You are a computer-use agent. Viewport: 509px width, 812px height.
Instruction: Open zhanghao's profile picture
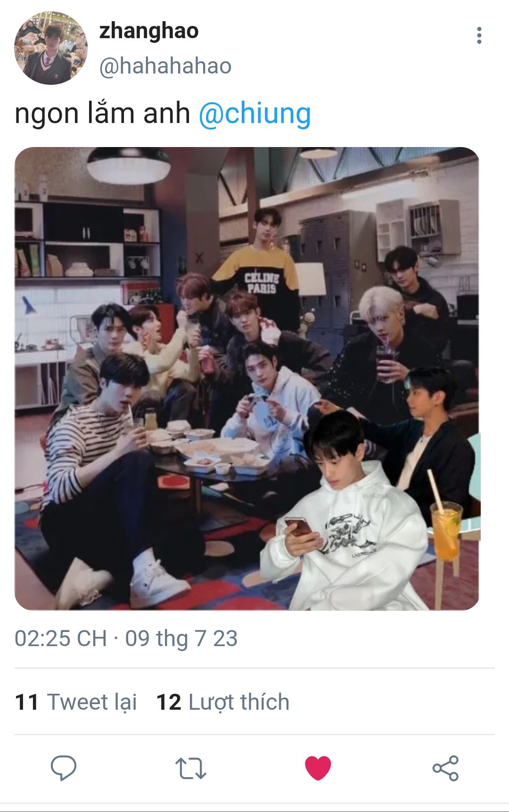51,48
